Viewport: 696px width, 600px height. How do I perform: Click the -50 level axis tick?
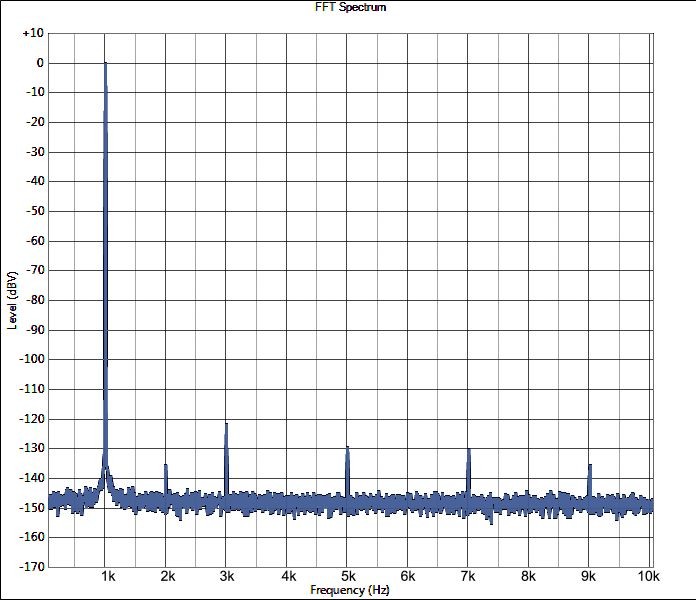[x=35, y=211]
